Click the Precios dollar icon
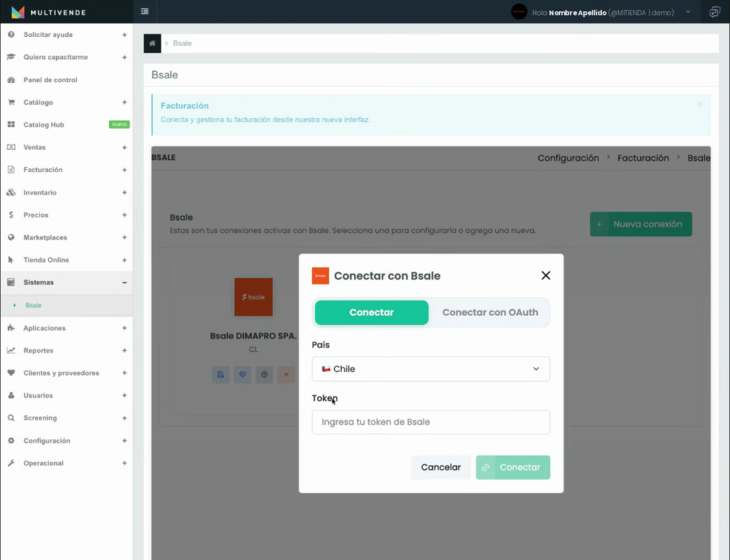730x560 pixels. click(x=11, y=214)
